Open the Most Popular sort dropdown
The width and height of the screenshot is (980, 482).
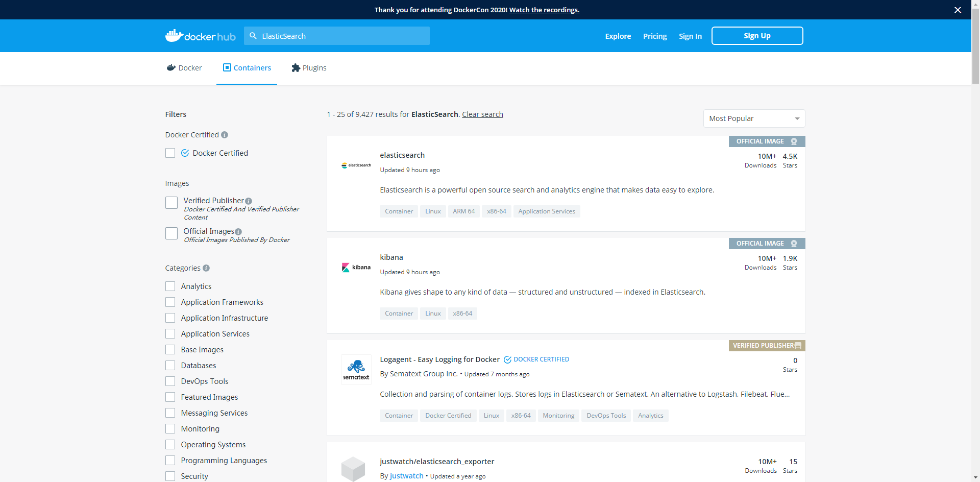point(754,118)
